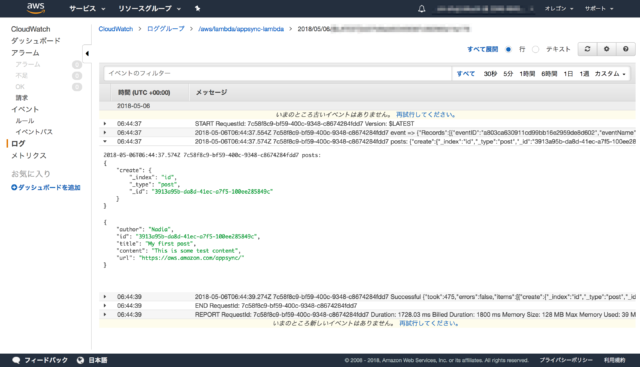This screenshot has width=640, height=367.
Task: Click ダッシュボードを追加 link
Action: point(49,187)
